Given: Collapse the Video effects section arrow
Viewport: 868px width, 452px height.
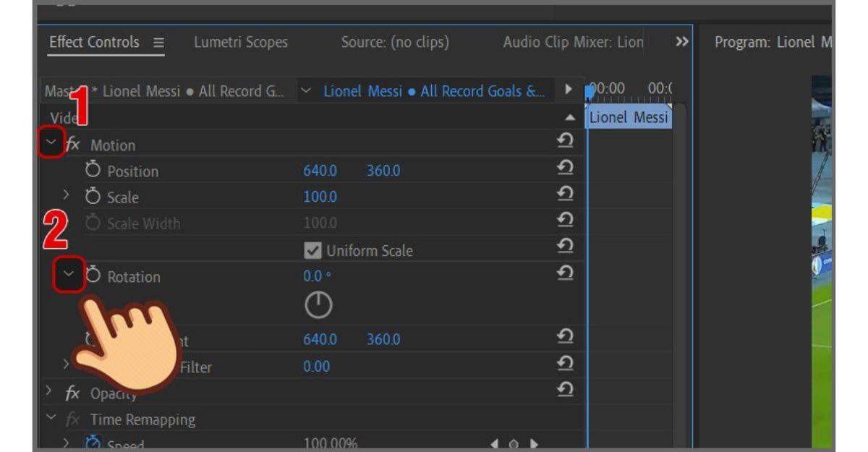Looking at the screenshot, I should click(x=570, y=117).
